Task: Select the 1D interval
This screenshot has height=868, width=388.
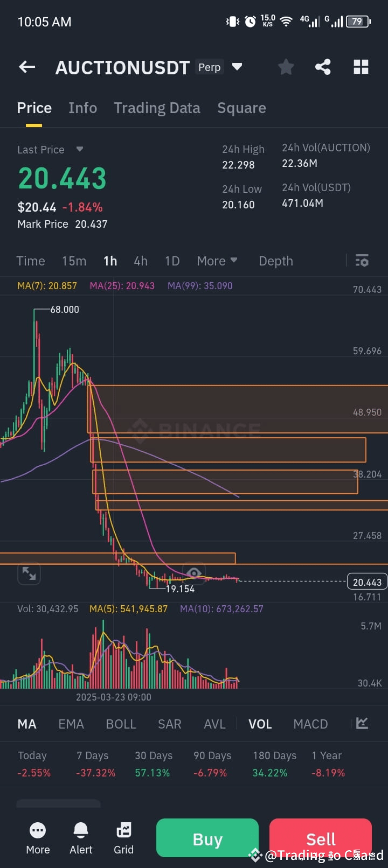Action: click(172, 261)
